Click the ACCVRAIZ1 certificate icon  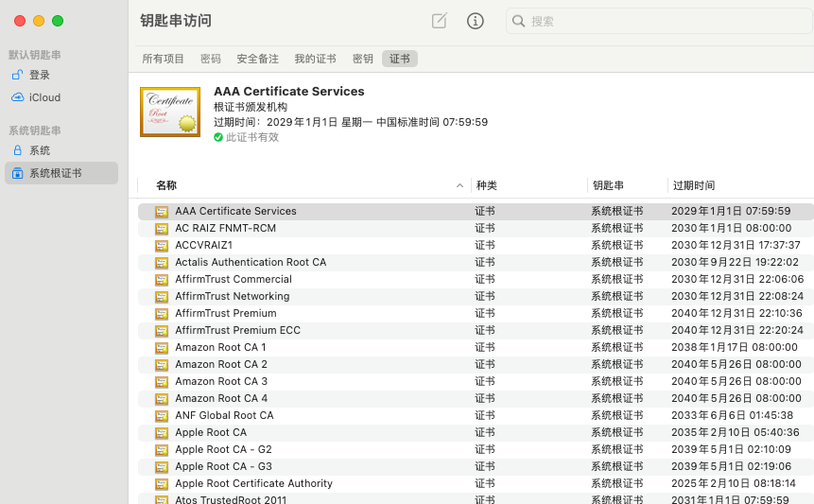coord(162,246)
